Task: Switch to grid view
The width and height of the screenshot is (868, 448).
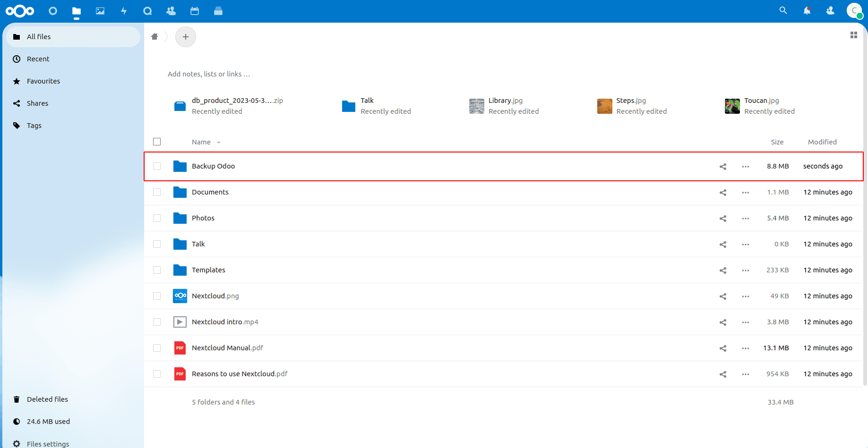Action: (854, 35)
